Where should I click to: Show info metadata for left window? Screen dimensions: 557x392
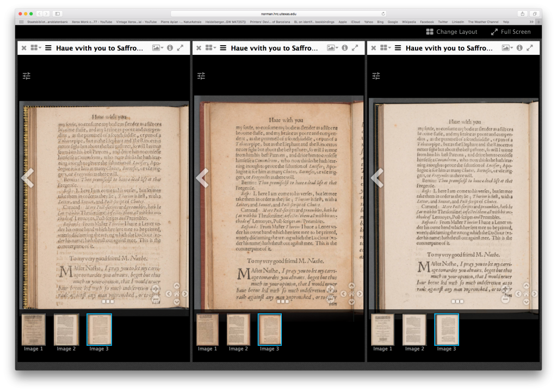(170, 48)
